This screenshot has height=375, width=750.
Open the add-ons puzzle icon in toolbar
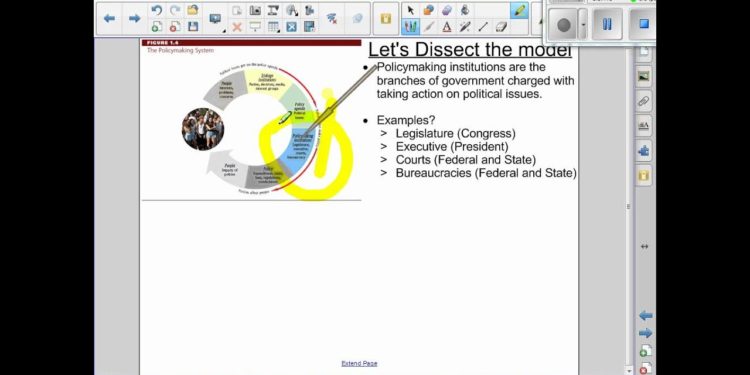[309, 10]
